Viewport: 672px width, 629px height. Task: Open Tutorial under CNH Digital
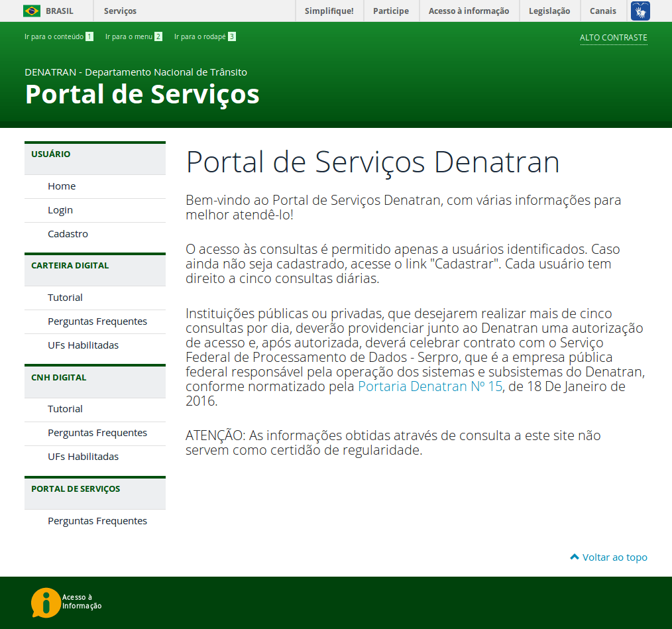[x=65, y=408]
